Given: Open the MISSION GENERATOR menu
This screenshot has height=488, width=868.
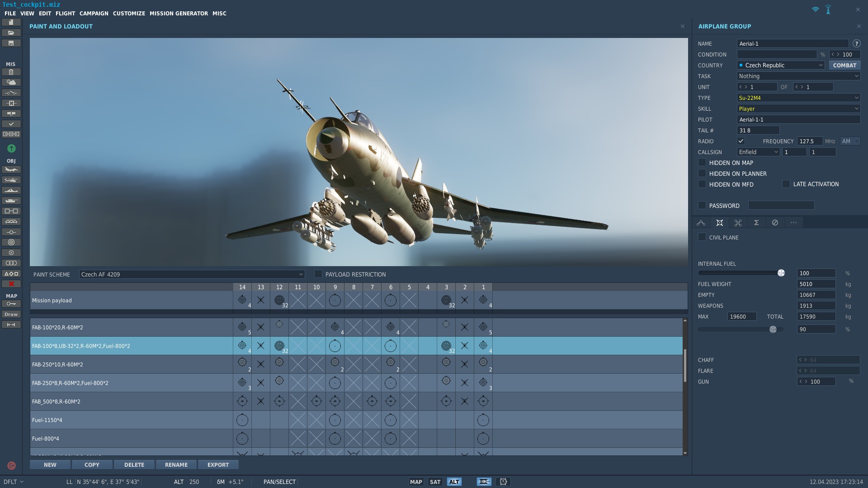Looking at the screenshot, I should point(179,14).
